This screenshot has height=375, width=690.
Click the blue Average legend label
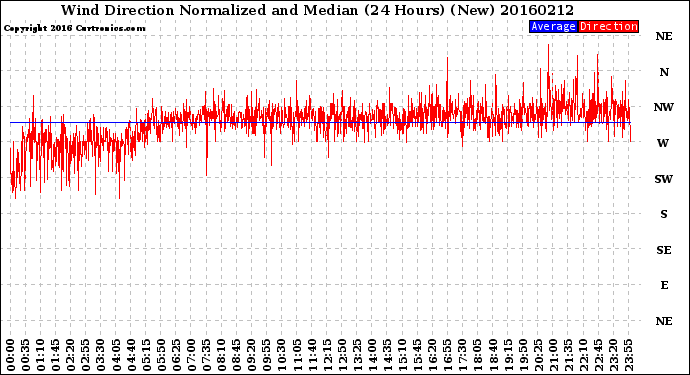(553, 26)
